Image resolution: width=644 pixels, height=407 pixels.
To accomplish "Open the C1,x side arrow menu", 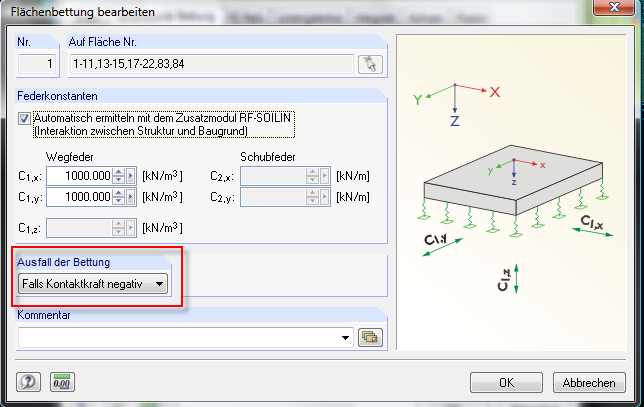I will click(x=131, y=176).
